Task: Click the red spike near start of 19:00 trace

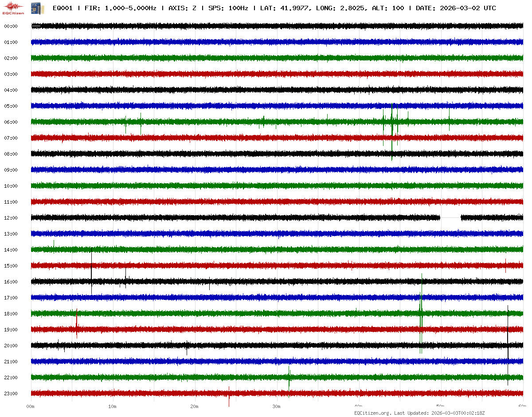Action: click(77, 326)
